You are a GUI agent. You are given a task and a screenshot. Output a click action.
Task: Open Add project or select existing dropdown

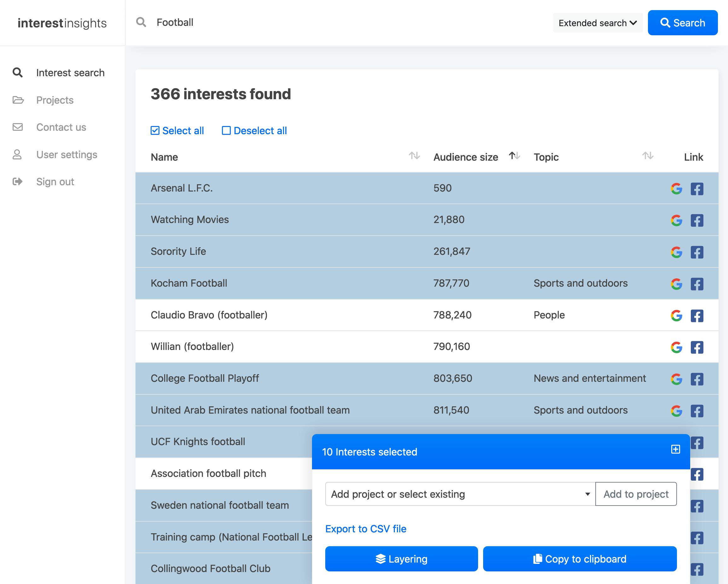coord(460,494)
